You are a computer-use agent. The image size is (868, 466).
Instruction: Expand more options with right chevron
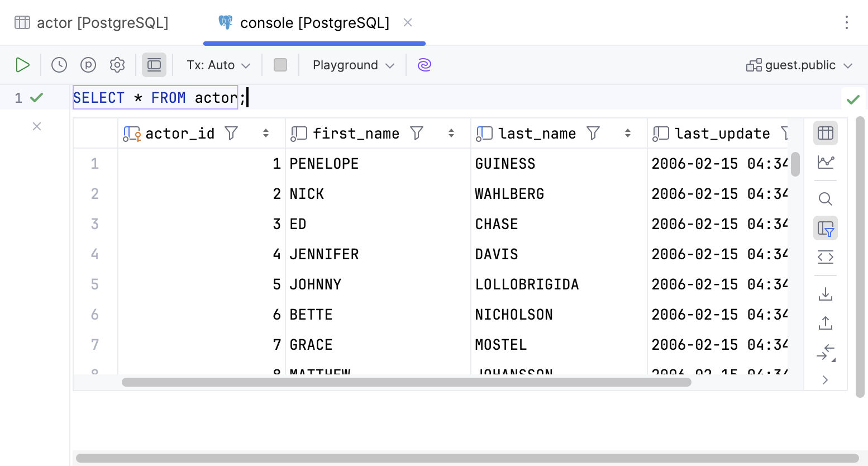825,379
